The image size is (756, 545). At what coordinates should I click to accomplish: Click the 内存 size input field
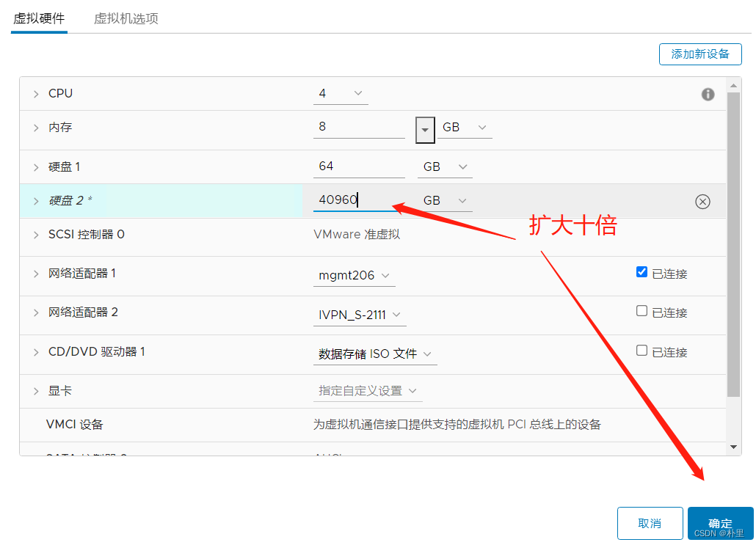pyautogui.click(x=359, y=127)
